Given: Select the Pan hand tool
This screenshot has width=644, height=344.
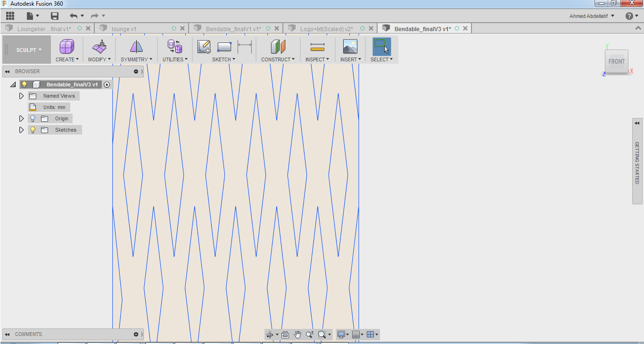Looking at the screenshot, I should point(297,335).
